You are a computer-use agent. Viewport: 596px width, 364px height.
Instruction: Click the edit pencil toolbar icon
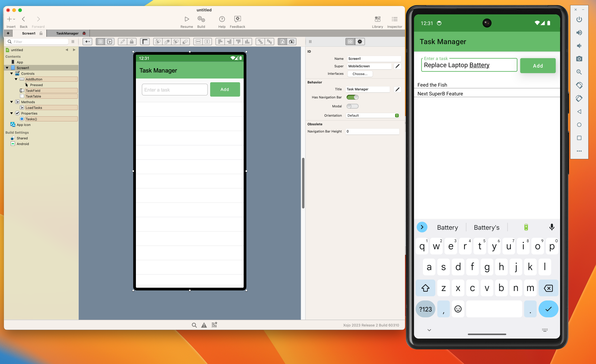[x=123, y=42]
